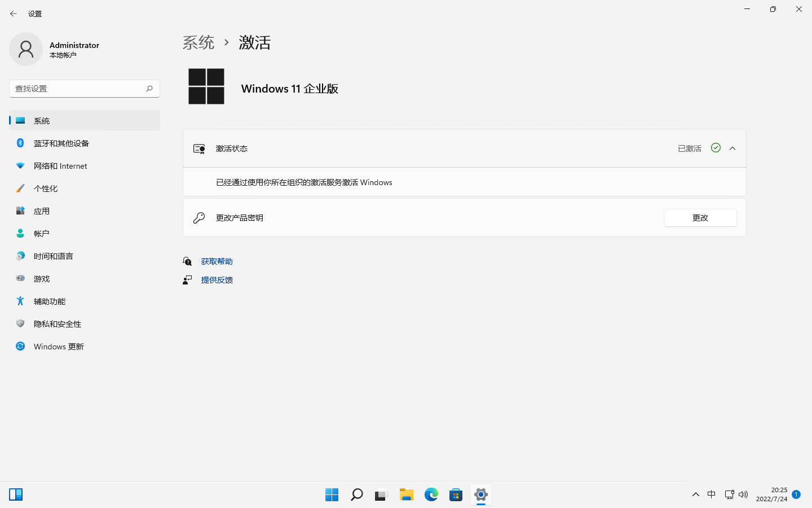Restore down the Settings window

[773, 9]
